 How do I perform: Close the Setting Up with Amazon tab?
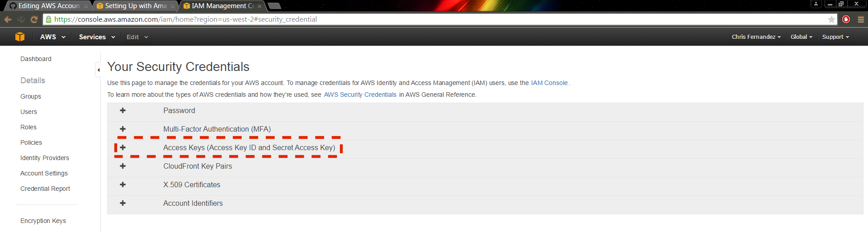173,6
